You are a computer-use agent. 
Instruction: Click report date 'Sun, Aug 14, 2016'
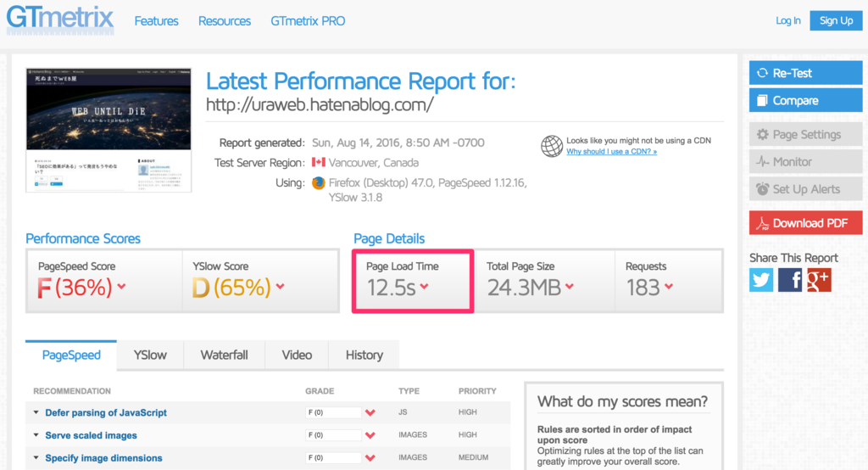pyautogui.click(x=355, y=143)
